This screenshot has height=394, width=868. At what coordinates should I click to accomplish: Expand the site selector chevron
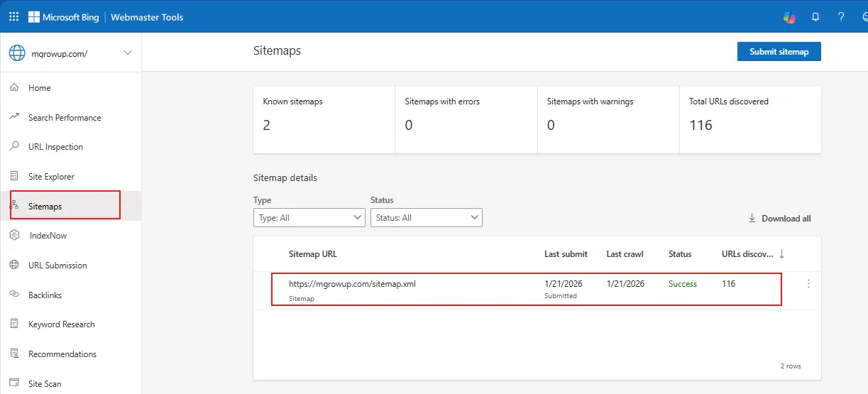[128, 53]
